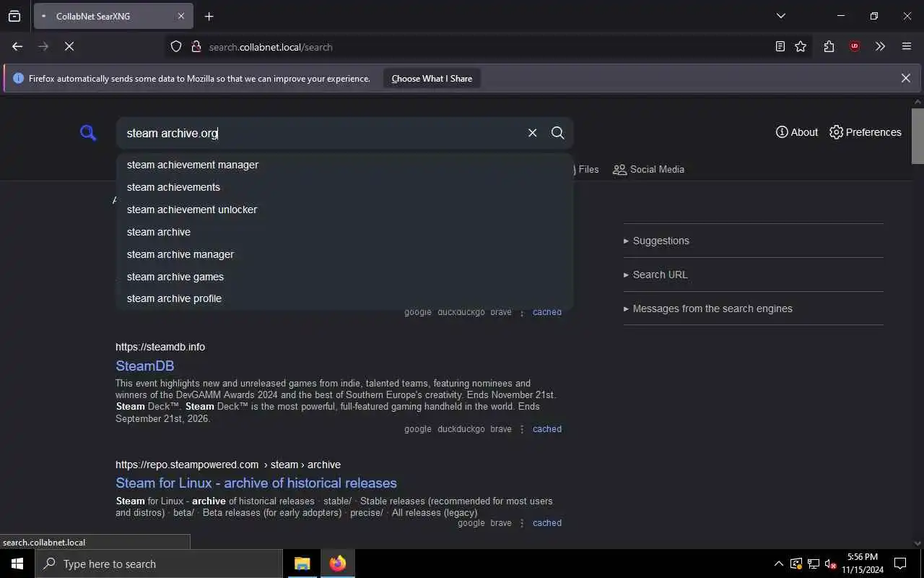Screen dimensions: 924x578
Task: Click Choose What I Share button
Action: tap(432, 79)
